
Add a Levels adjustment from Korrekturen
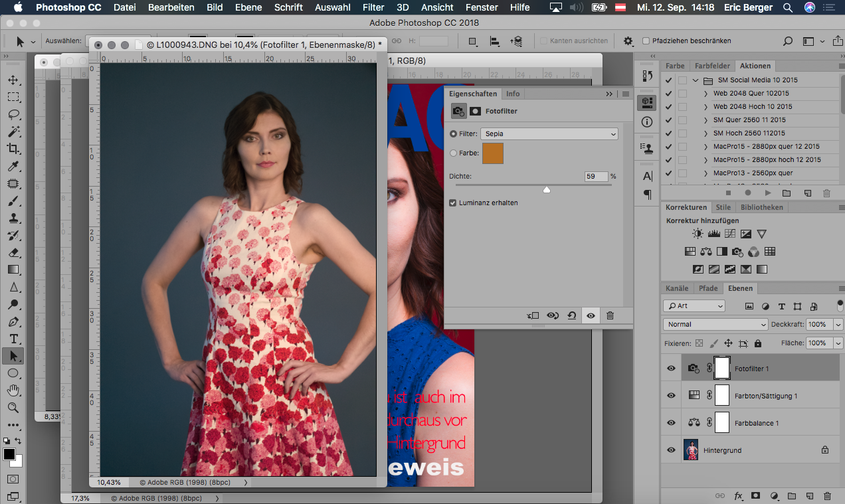[714, 234]
